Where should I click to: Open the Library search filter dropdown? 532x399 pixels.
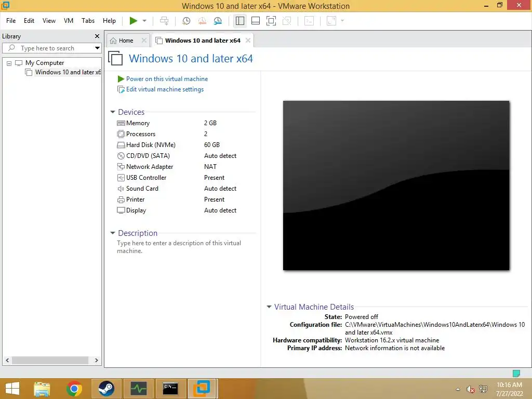point(97,48)
